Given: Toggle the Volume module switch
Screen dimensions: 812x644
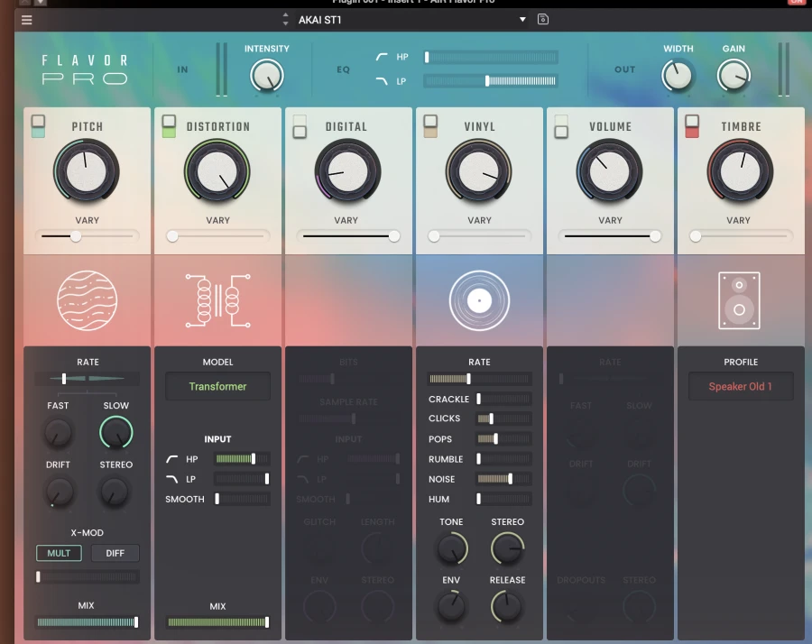Looking at the screenshot, I should point(561,126).
